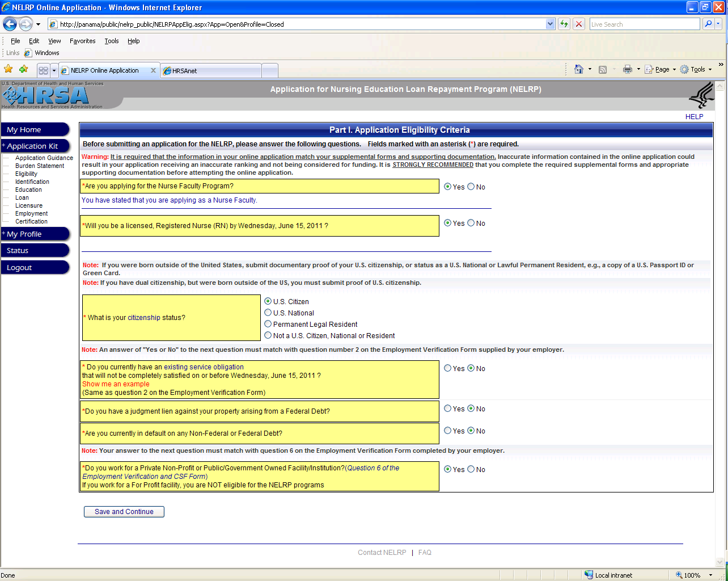Screen dimensions: 728x581
Task: Select Yes for existing service obligation
Action: (448, 368)
